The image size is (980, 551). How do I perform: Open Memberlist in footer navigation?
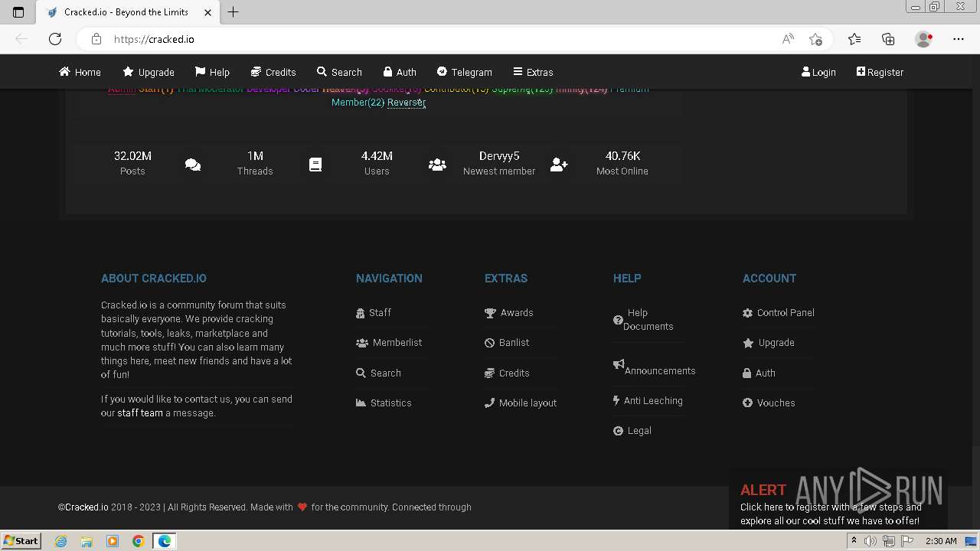tap(389, 343)
